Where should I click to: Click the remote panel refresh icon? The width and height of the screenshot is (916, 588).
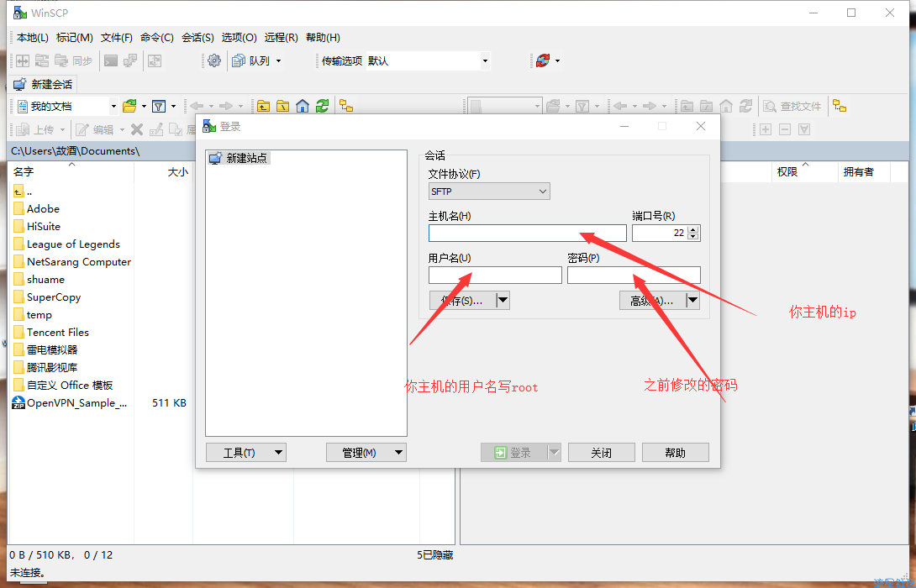[745, 107]
